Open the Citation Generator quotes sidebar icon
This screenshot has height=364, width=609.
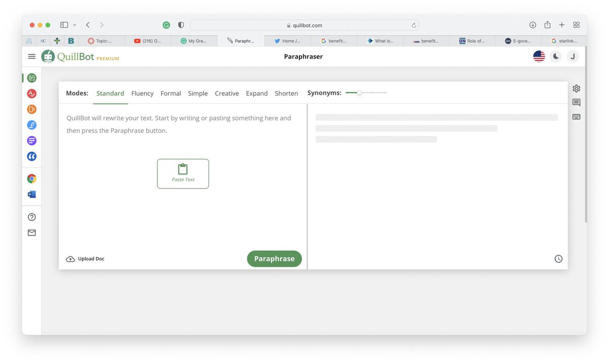pos(32,156)
